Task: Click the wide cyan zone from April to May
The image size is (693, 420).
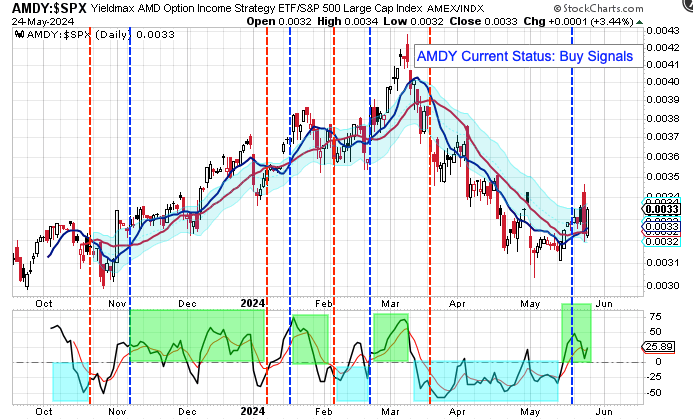Action: 485,380
